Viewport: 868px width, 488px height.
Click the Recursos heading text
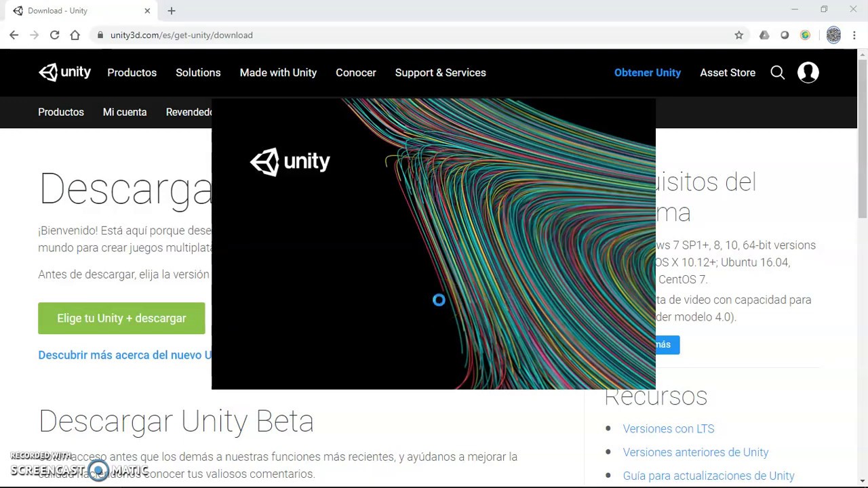(x=656, y=396)
